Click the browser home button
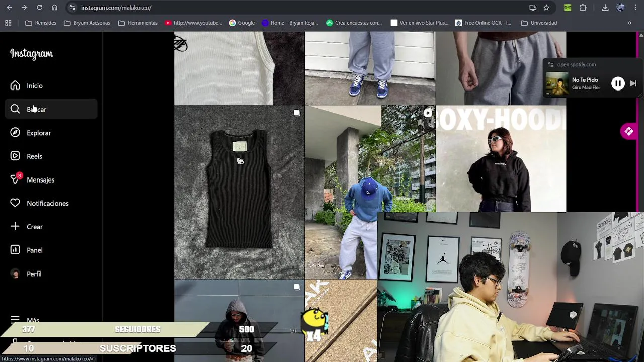This screenshot has height=362, width=644. (x=54, y=8)
